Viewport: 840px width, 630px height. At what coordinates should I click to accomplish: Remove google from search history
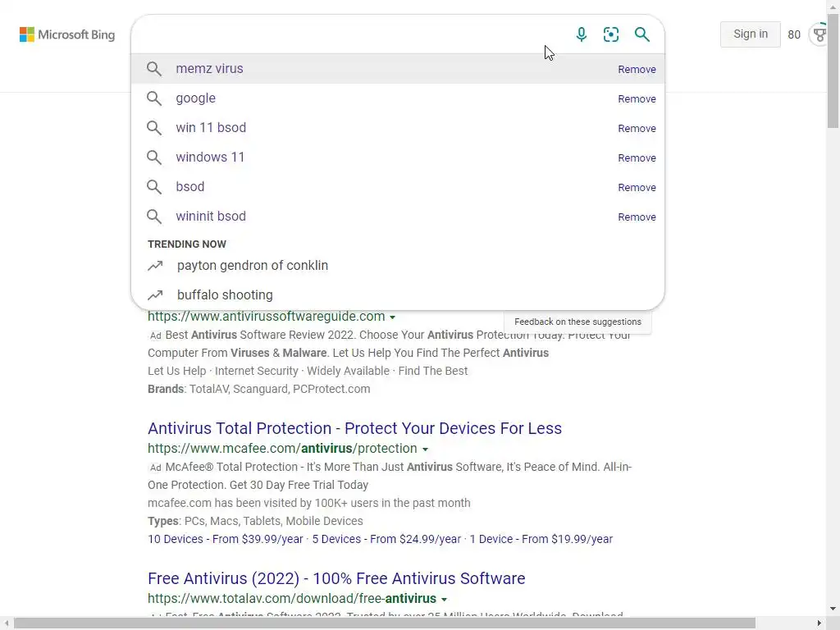point(637,99)
